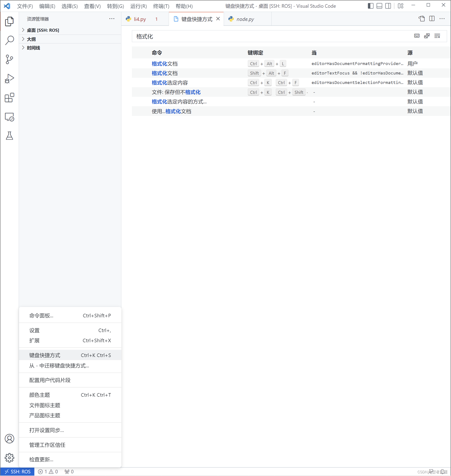This screenshot has width=451, height=476.
Task: Clear keybinding search input icon
Action: 437,36
